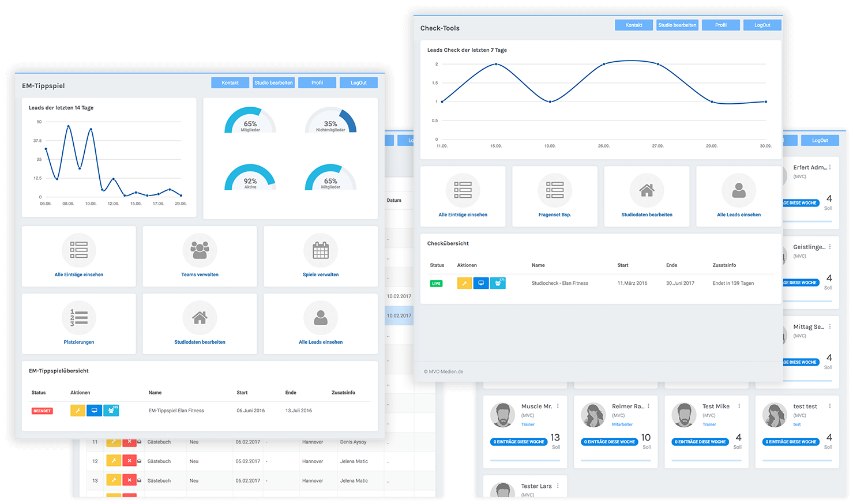Click the Mitarbeiter role link on Reimer Ra... card
Viewport: 853px width, 504px height.
[622, 424]
